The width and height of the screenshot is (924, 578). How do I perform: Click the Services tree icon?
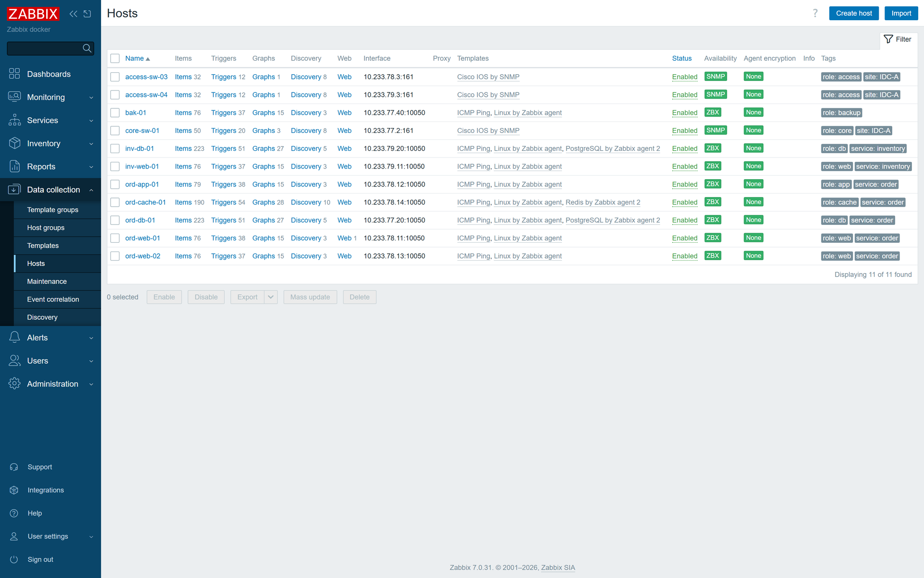pos(14,120)
